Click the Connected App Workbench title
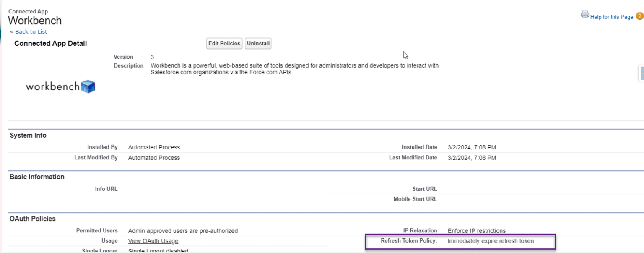644x253 pixels. (35, 20)
